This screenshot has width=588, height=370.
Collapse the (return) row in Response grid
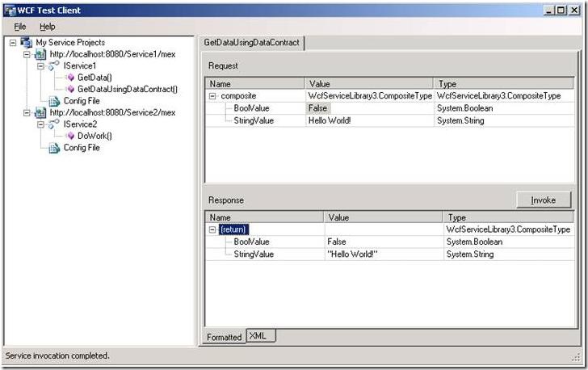click(x=212, y=229)
